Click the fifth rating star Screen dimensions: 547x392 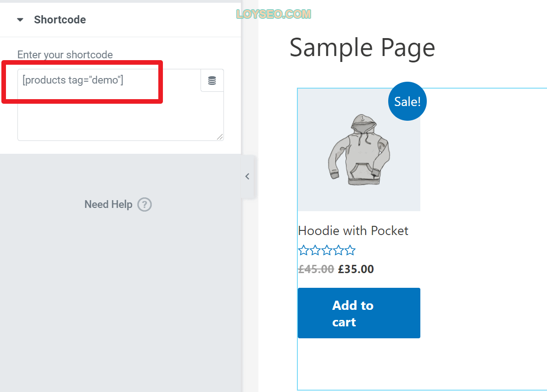tap(350, 250)
